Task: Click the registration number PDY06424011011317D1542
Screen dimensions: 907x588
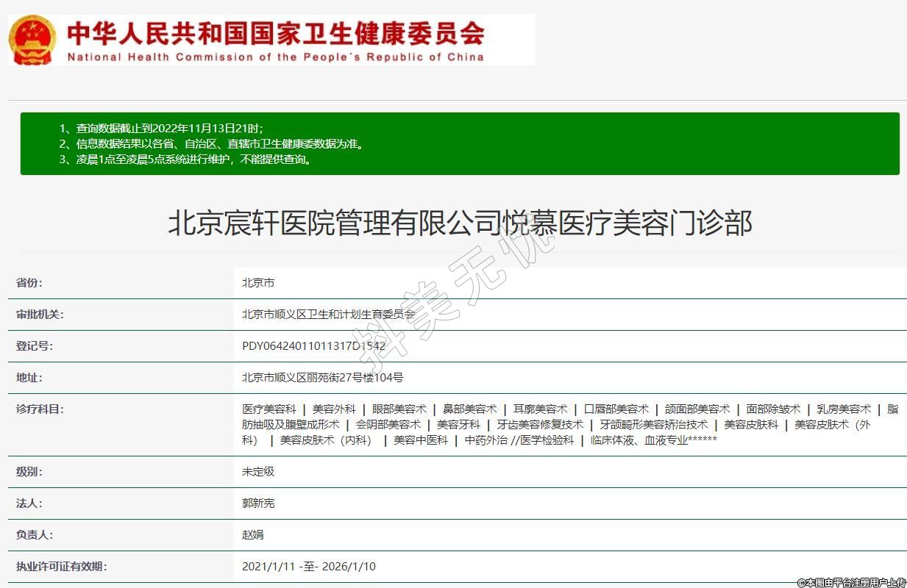Action: point(313,346)
